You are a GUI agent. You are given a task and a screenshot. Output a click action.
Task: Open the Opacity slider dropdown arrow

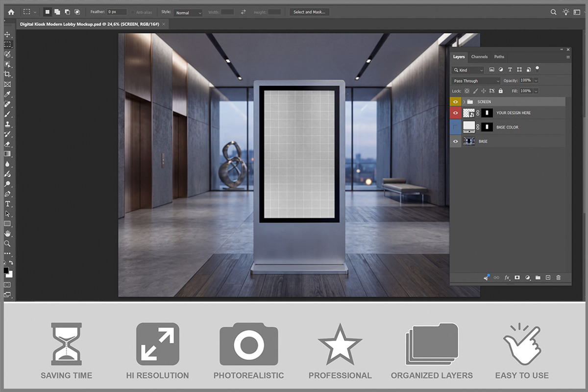click(536, 80)
